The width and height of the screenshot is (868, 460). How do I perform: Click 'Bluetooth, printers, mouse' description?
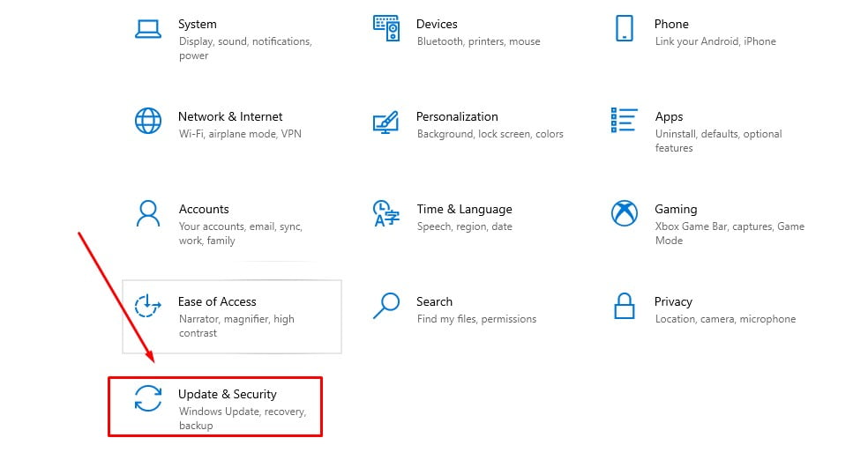479,41
